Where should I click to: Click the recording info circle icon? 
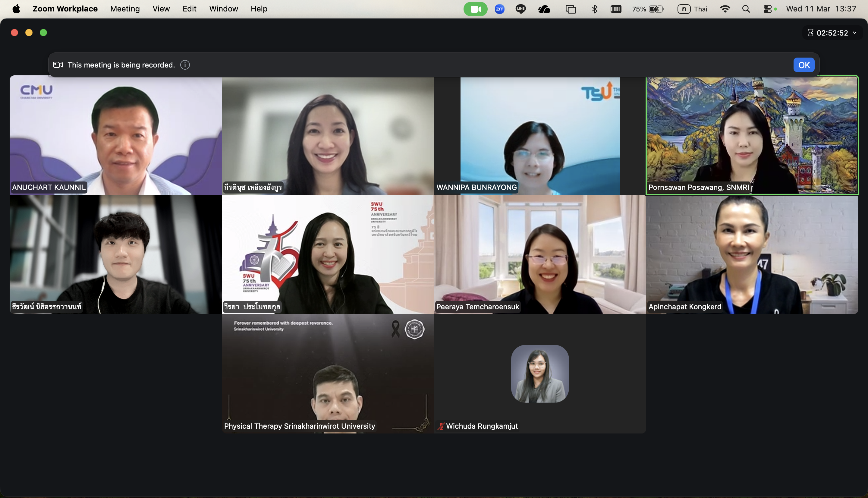185,65
